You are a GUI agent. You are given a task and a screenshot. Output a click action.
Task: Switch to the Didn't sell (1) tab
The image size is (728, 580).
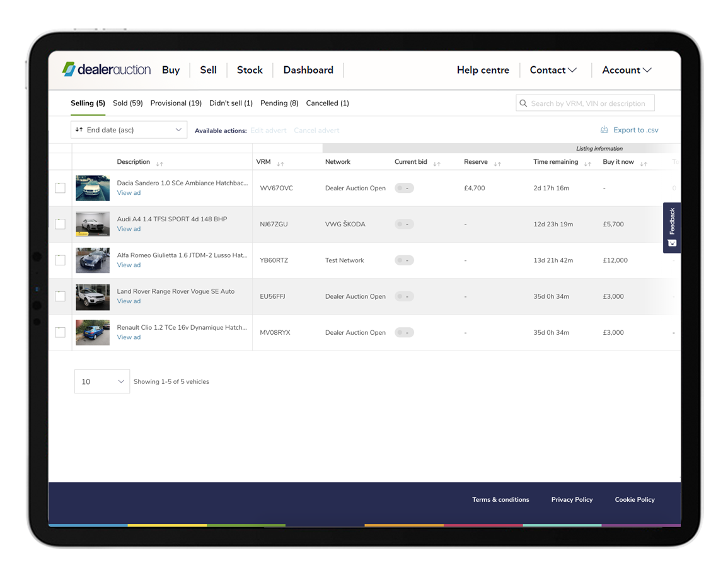point(231,103)
